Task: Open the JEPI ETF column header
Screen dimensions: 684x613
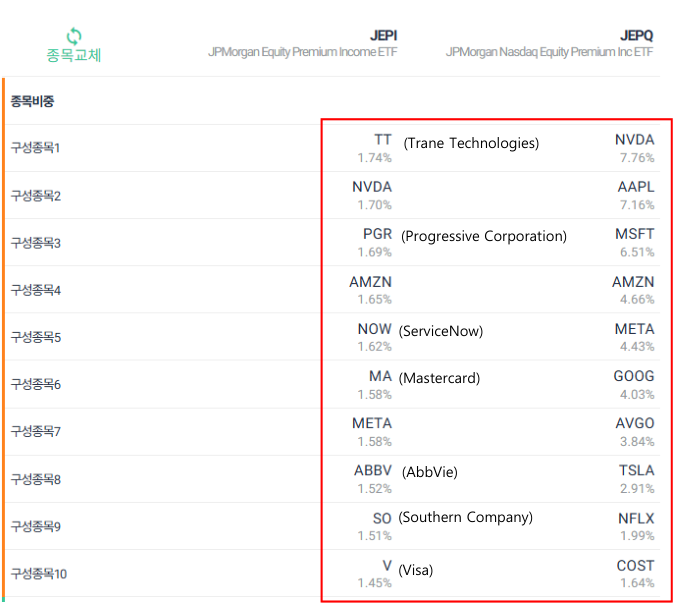Action: point(384,35)
